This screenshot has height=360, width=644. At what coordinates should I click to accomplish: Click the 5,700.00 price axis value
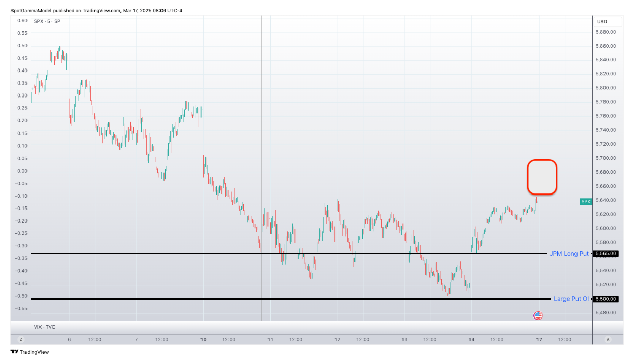(x=606, y=158)
